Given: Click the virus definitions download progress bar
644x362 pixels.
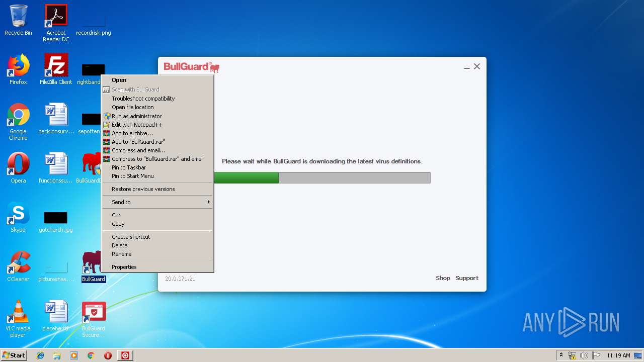Looking at the screenshot, I should click(322, 177).
